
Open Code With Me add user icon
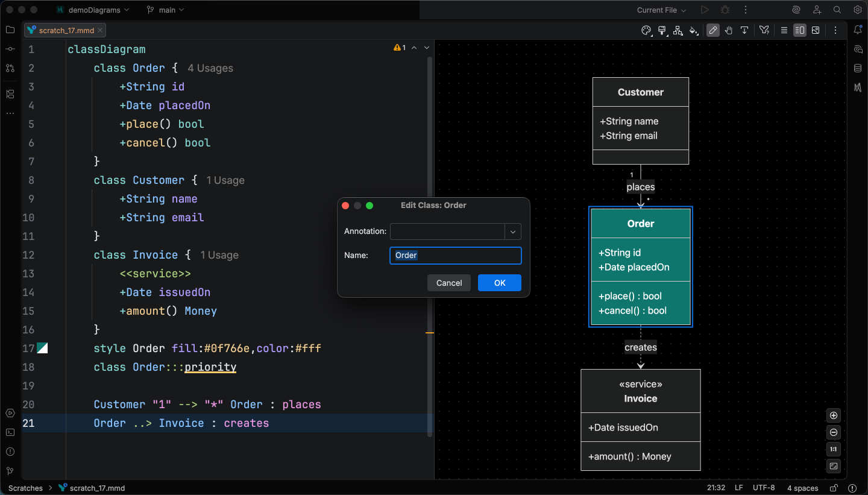[817, 10]
